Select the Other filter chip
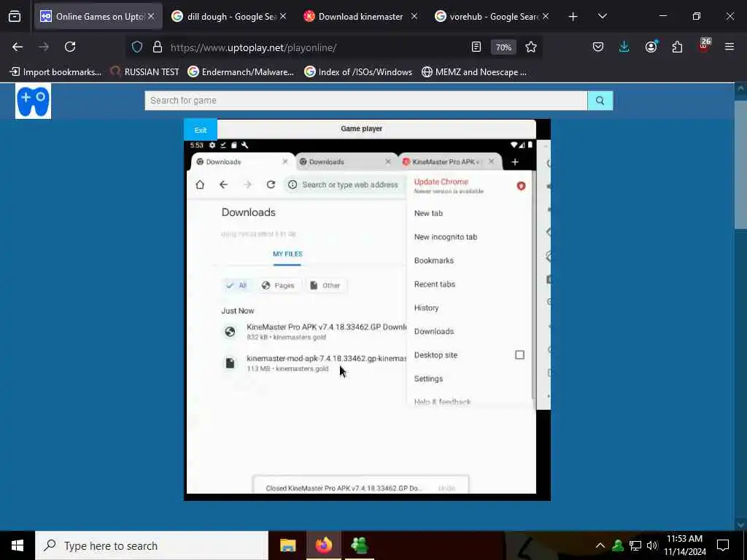This screenshot has width=747, height=560. pyautogui.click(x=325, y=285)
